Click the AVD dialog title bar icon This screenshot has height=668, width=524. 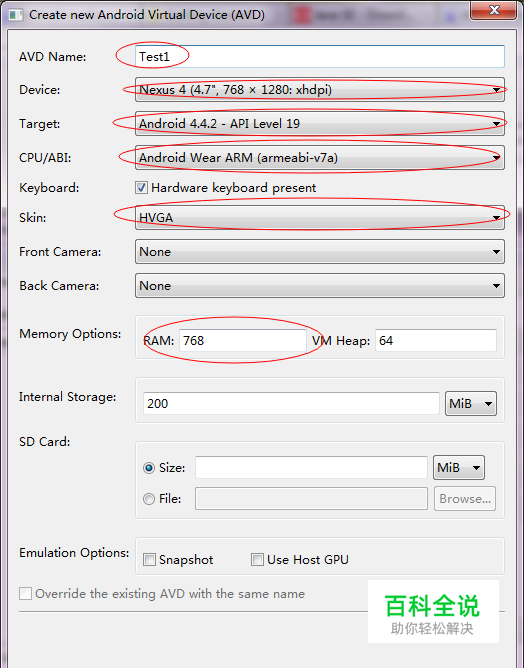(x=16, y=15)
